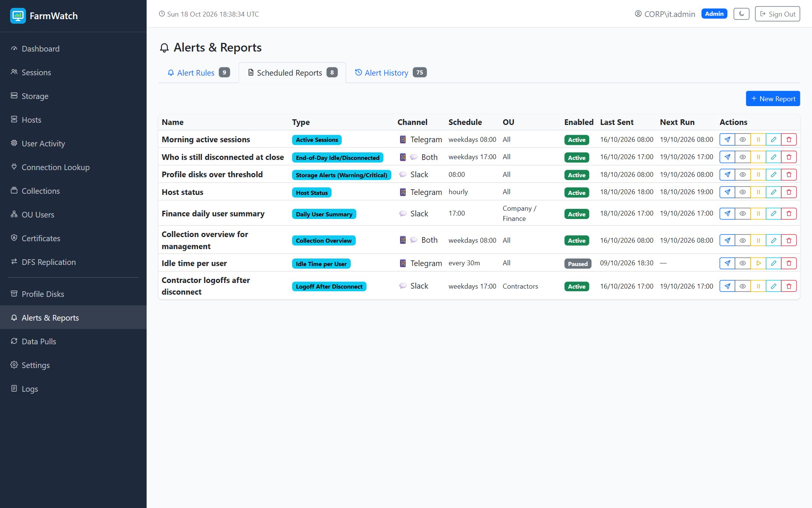Preview Who is still disconnected at close
812x508 pixels.
tap(742, 157)
